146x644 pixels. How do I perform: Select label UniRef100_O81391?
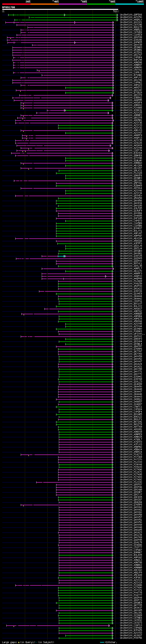click(131, 613)
